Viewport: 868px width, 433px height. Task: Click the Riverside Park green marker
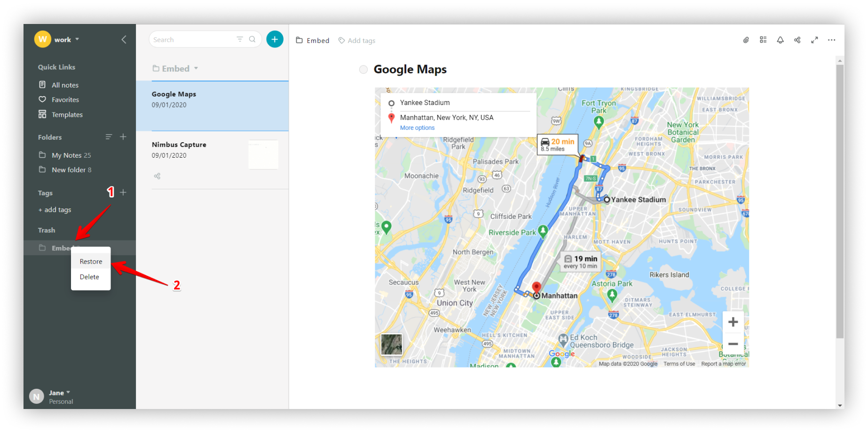click(543, 231)
